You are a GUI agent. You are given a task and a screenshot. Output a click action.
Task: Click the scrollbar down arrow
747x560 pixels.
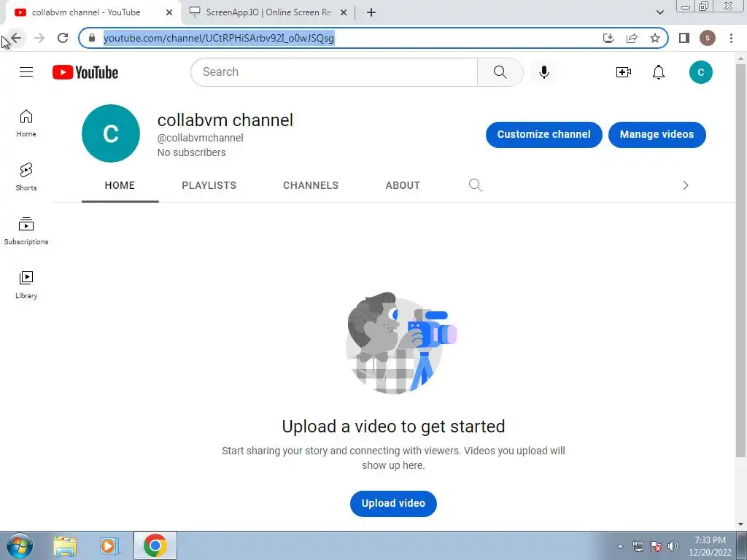point(740,524)
